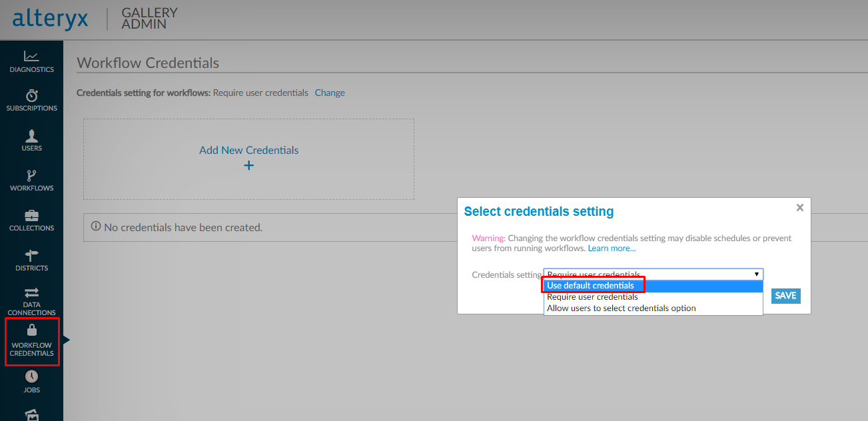
Task: Open the Gallery Admin header
Action: [148, 19]
